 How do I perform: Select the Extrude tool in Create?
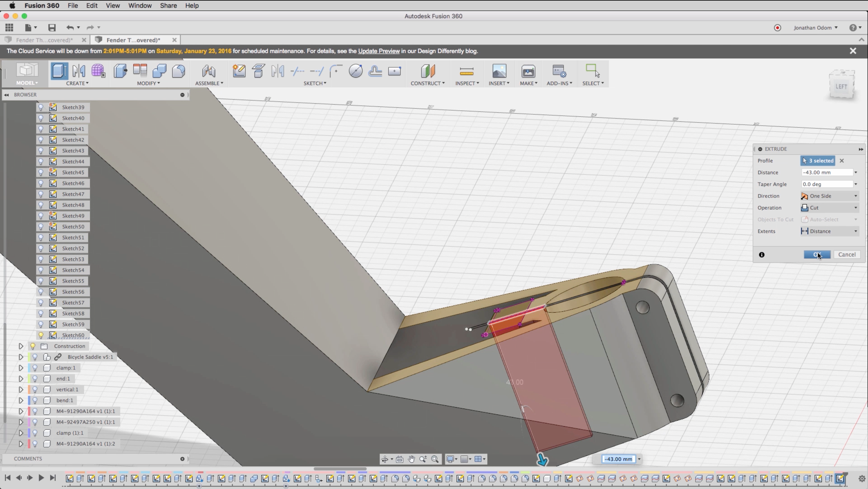pyautogui.click(x=59, y=71)
